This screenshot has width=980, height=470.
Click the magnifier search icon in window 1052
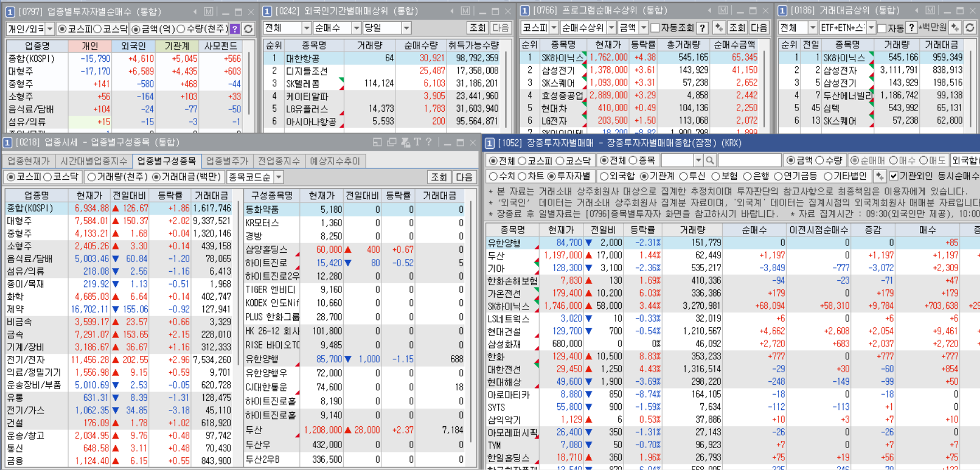(710, 161)
